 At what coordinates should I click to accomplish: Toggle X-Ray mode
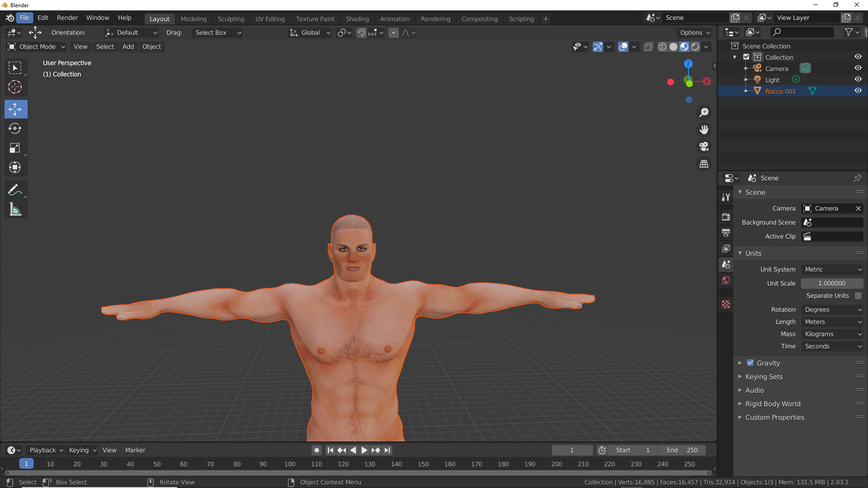point(648,47)
